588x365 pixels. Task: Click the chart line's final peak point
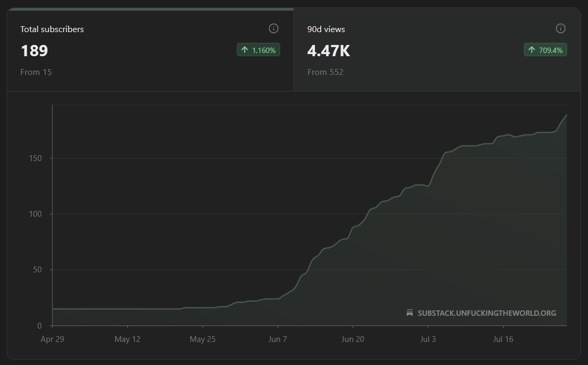tap(566, 115)
